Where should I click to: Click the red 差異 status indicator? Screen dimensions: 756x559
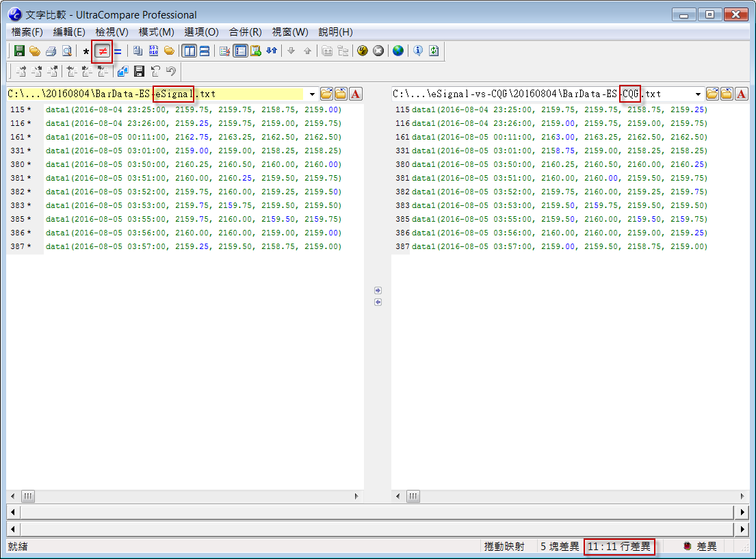(700, 547)
